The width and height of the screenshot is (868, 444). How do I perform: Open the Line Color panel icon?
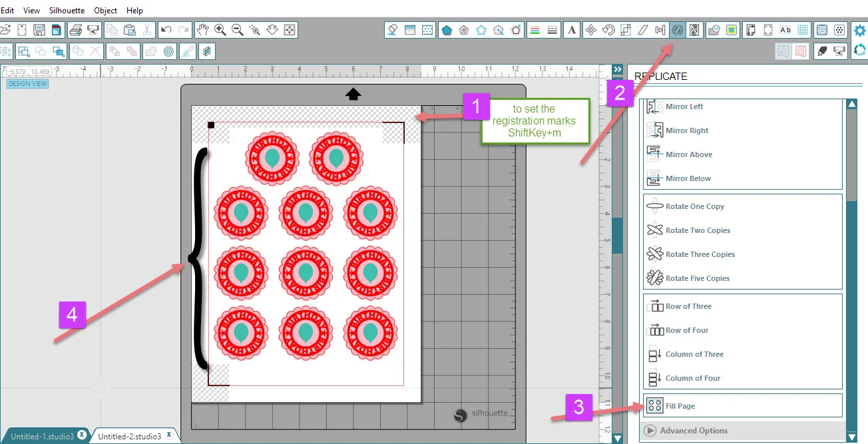(534, 30)
